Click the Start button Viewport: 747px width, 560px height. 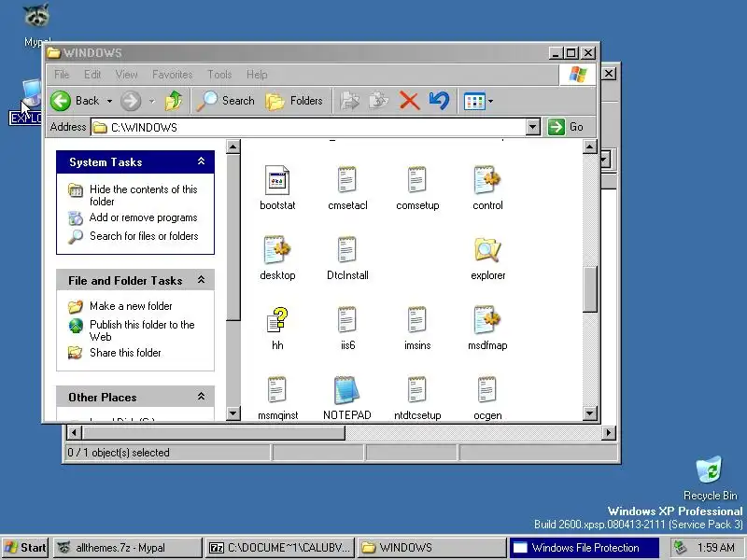pyautogui.click(x=25, y=548)
